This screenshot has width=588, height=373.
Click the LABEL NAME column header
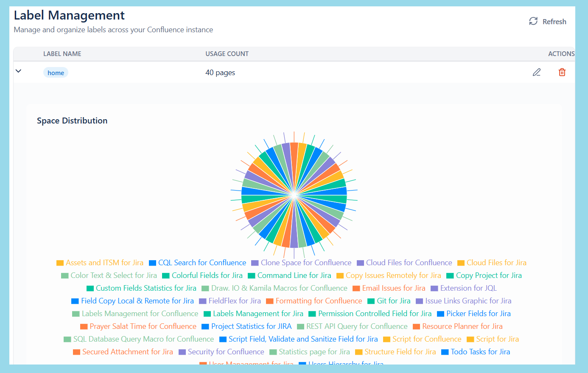click(62, 54)
